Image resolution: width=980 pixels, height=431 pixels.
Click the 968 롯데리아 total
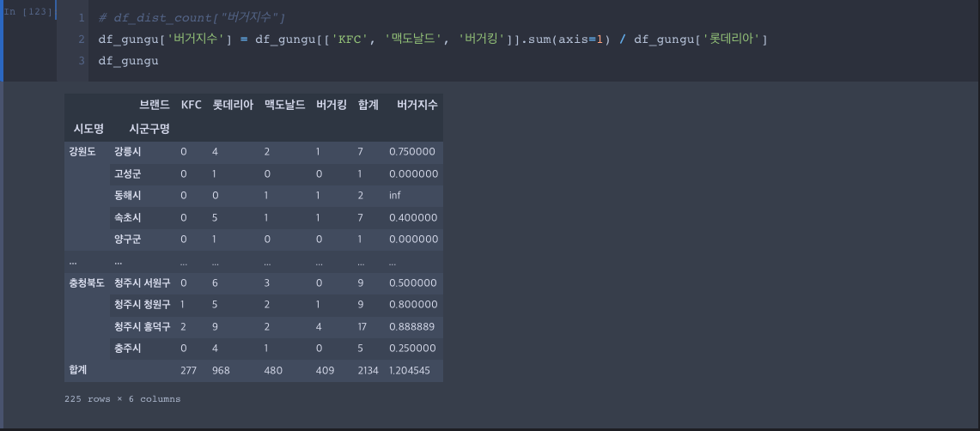pyautogui.click(x=222, y=370)
